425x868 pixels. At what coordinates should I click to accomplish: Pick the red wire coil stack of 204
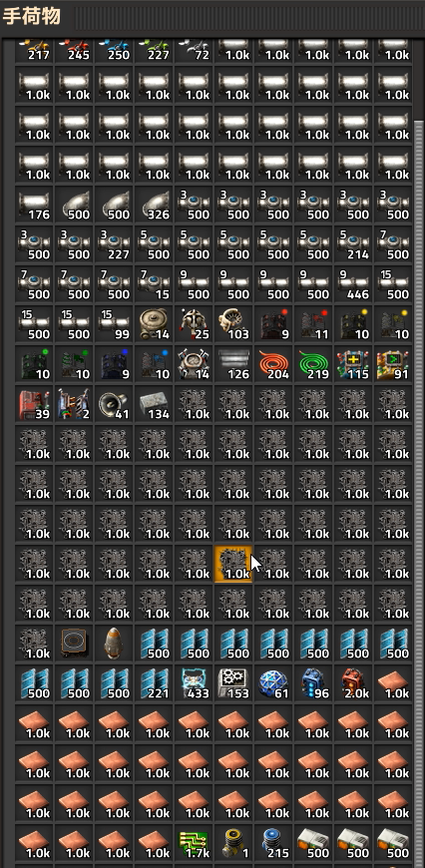click(273, 364)
